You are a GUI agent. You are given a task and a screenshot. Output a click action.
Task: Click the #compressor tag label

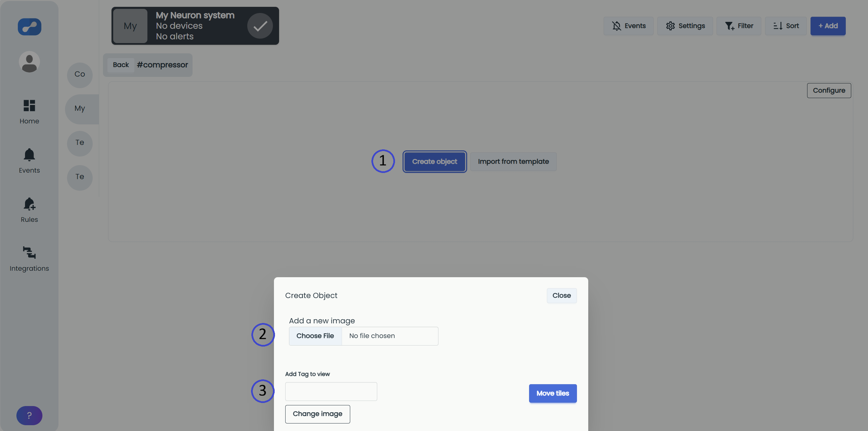click(x=162, y=65)
